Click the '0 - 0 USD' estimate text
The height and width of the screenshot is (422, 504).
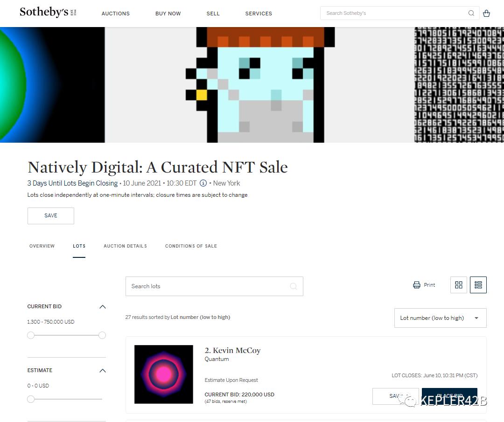tap(38, 386)
